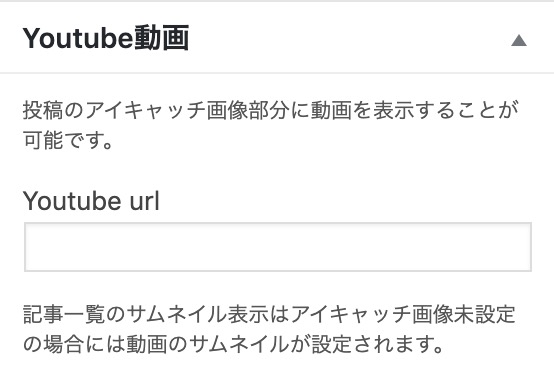Click "表示することが" in the top description
554x382 pixels.
447,110
